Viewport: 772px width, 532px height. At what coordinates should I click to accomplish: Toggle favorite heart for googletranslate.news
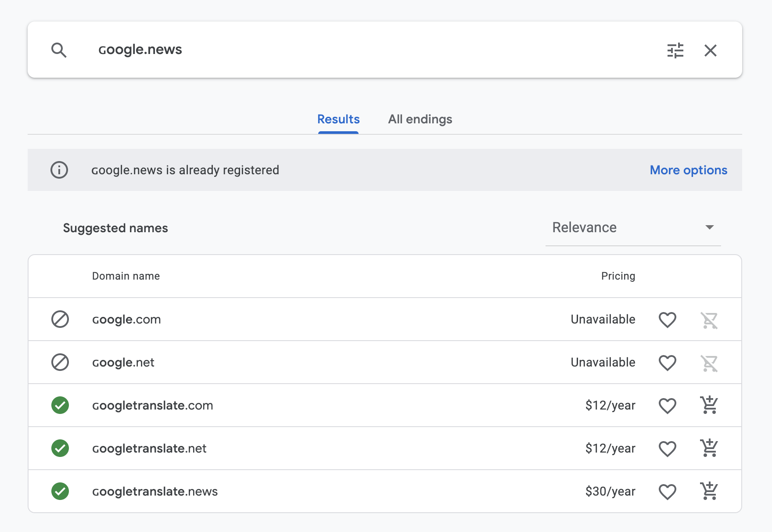pos(667,492)
